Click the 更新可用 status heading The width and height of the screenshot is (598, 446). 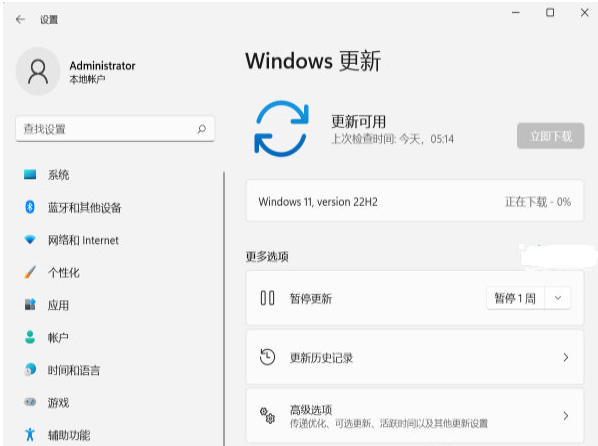(358, 122)
